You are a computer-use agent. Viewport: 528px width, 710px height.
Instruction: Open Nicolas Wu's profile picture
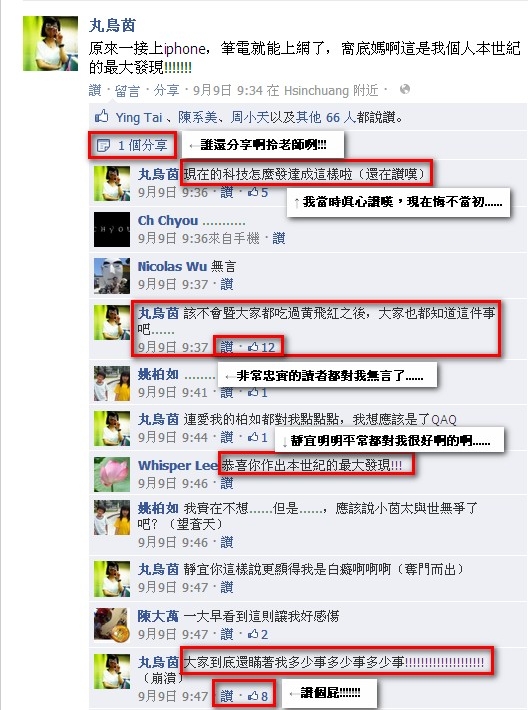(112, 276)
